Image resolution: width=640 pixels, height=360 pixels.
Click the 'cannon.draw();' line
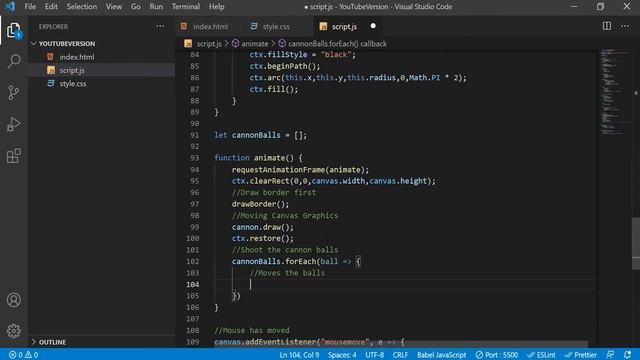point(263,227)
